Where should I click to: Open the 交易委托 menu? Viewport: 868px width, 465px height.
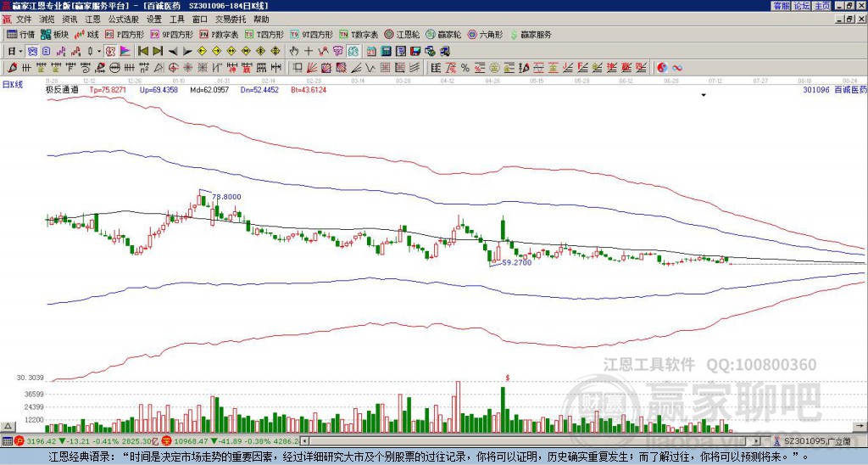coord(231,20)
